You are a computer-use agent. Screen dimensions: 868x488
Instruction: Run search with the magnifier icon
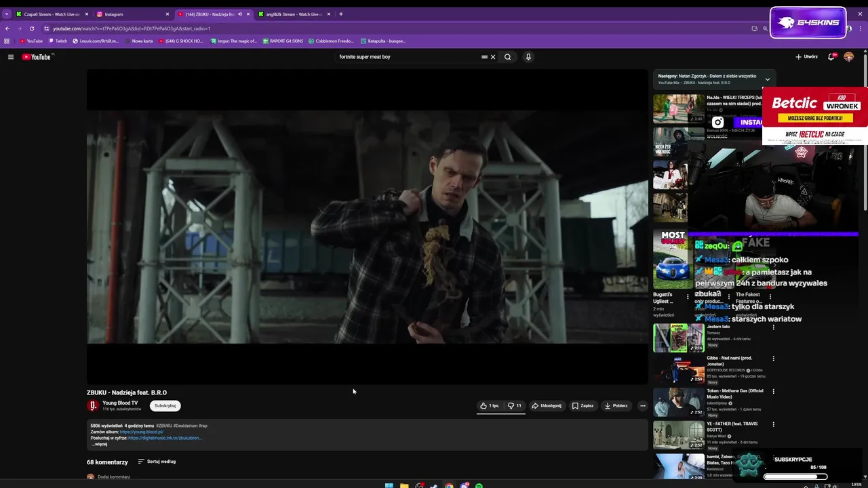[x=507, y=57]
